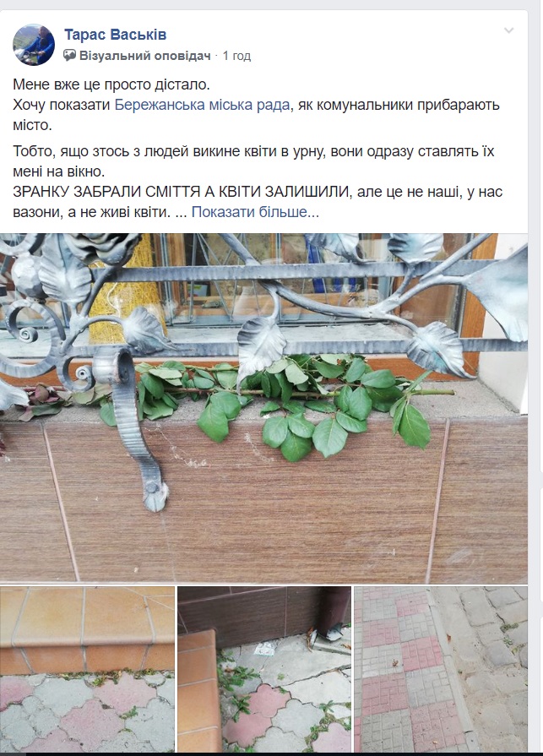Click the sentence starting with Тобто
The width and height of the screenshot is (543, 756).
tap(253, 161)
